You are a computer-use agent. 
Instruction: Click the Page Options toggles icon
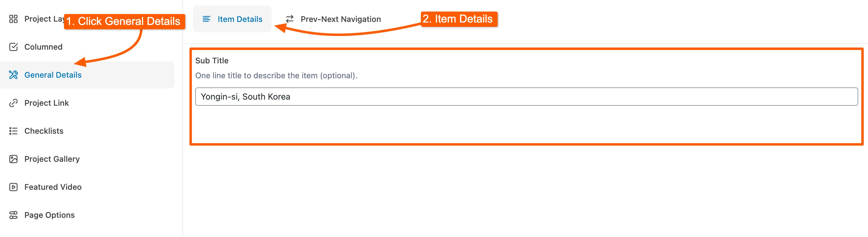pos(13,215)
